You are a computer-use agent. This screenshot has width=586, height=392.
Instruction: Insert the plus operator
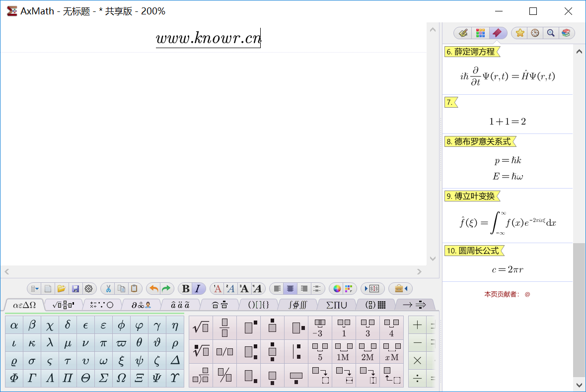click(418, 325)
